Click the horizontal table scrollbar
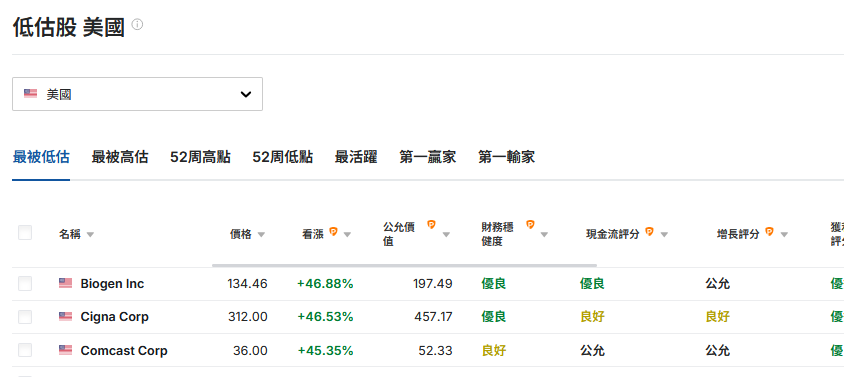Image resolution: width=863 pixels, height=377 pixels. coord(404,265)
